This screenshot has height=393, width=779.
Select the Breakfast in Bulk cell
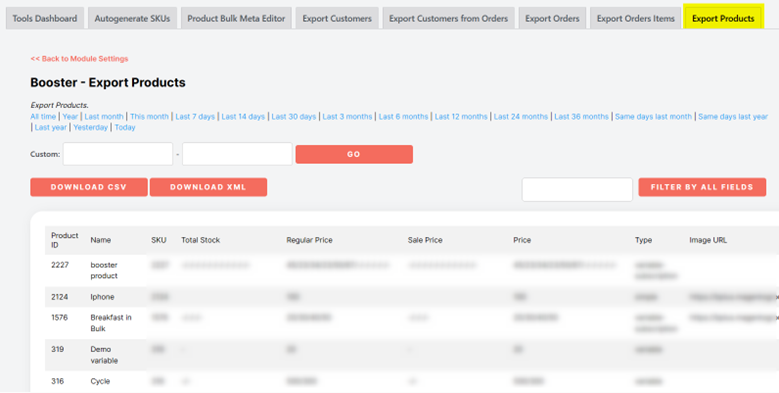(111, 323)
